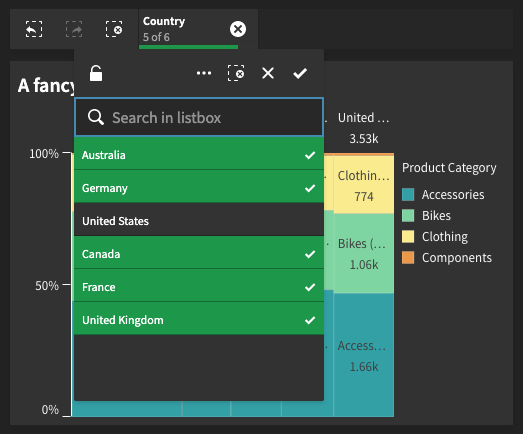
Task: Confirm listbox selection with checkmark
Action: [300, 73]
